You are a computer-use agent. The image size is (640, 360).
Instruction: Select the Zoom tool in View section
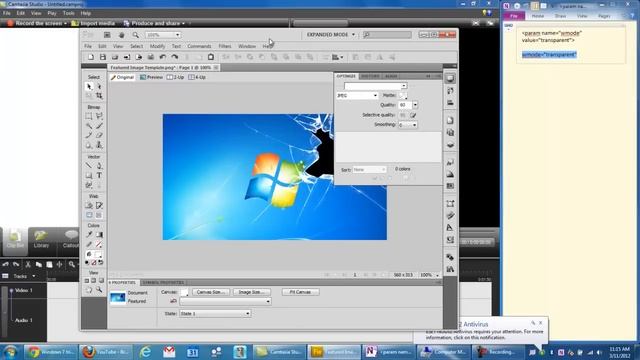tap(99, 290)
